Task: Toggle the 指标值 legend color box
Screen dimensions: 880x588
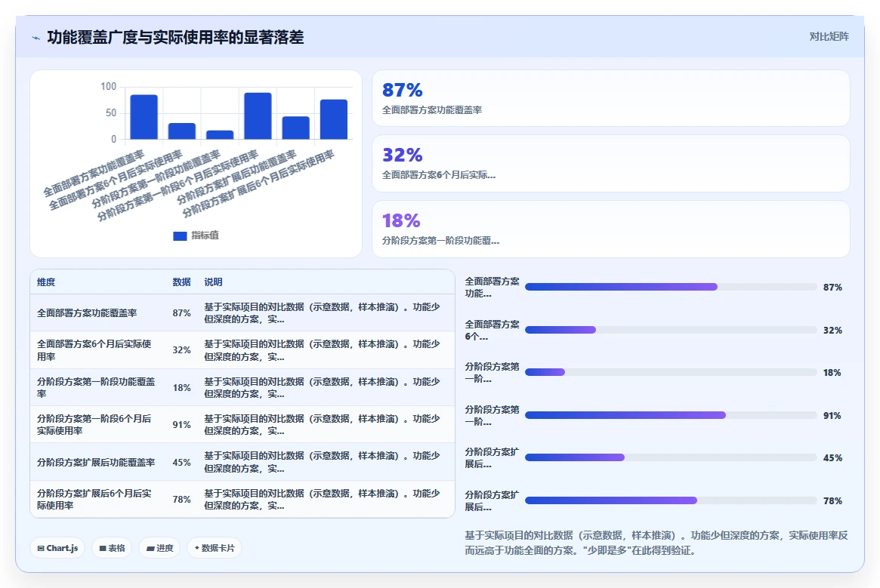Action: tap(180, 236)
